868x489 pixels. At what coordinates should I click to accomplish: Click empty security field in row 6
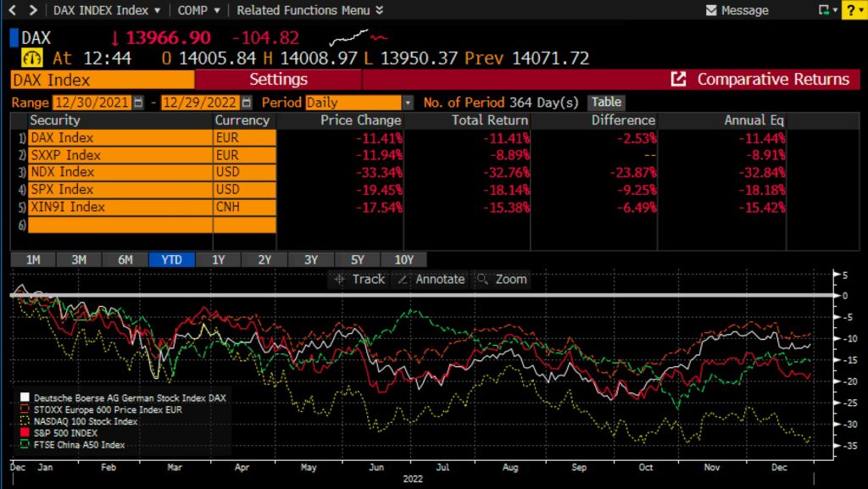click(120, 225)
